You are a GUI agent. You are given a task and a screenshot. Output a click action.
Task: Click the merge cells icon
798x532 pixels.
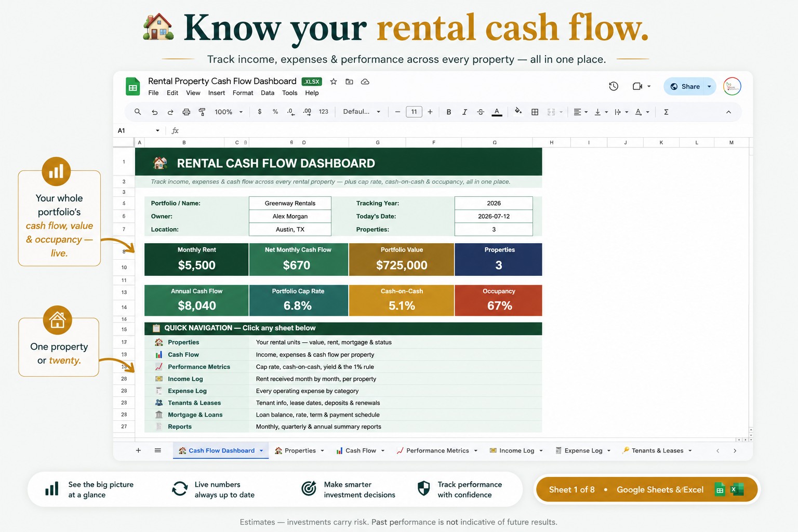(x=551, y=112)
